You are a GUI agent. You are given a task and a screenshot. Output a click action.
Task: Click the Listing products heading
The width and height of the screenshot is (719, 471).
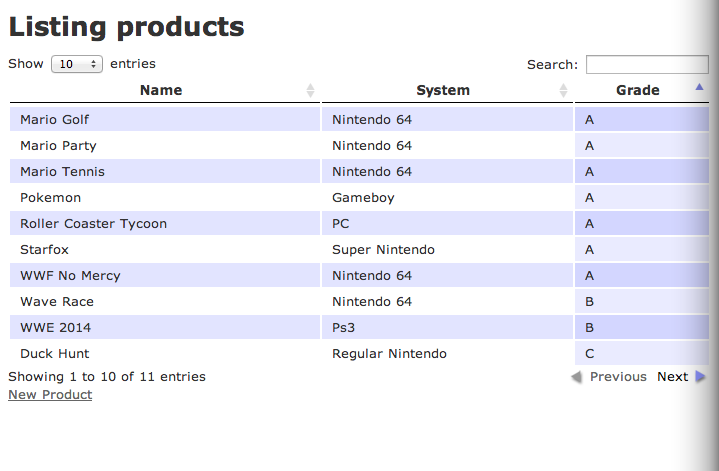tap(127, 28)
